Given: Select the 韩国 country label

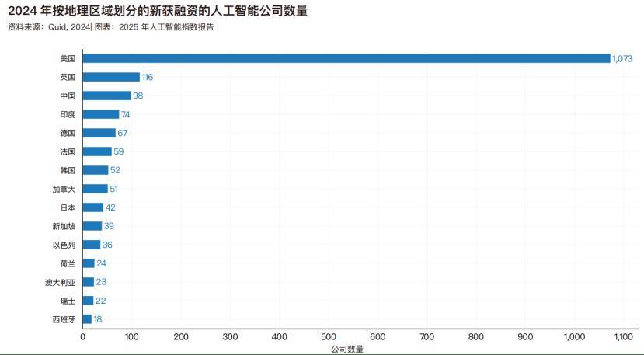Looking at the screenshot, I should point(68,170).
